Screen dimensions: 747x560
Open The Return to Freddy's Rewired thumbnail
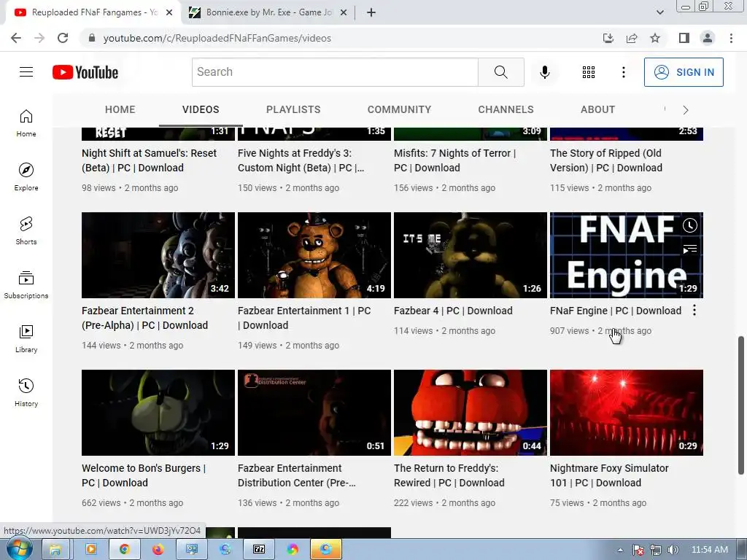471,413
